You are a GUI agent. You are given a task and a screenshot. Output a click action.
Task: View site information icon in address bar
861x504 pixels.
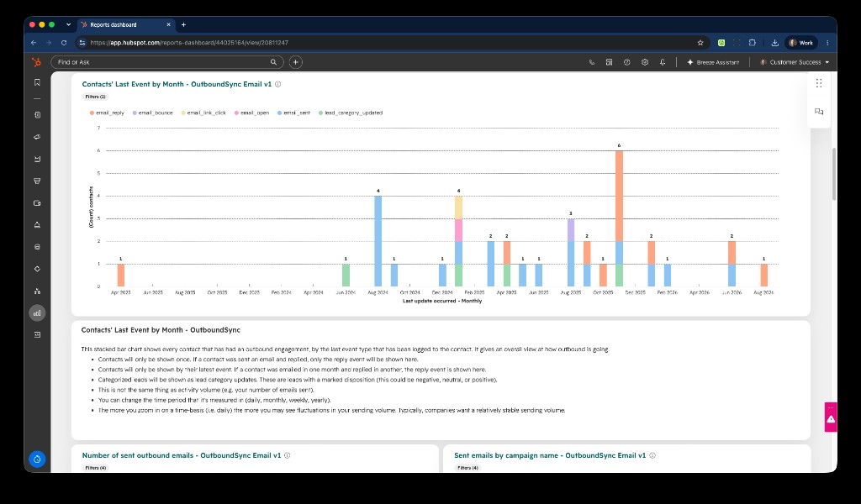[x=82, y=42]
